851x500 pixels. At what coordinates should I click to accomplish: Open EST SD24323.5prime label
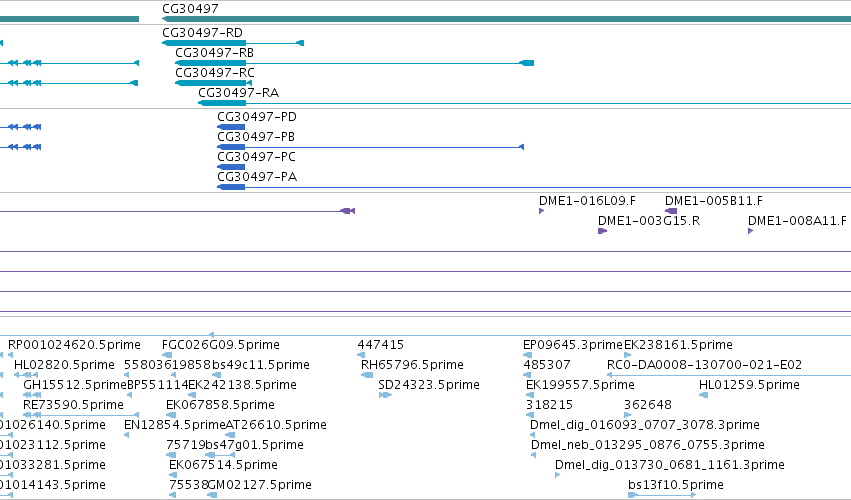429,385
